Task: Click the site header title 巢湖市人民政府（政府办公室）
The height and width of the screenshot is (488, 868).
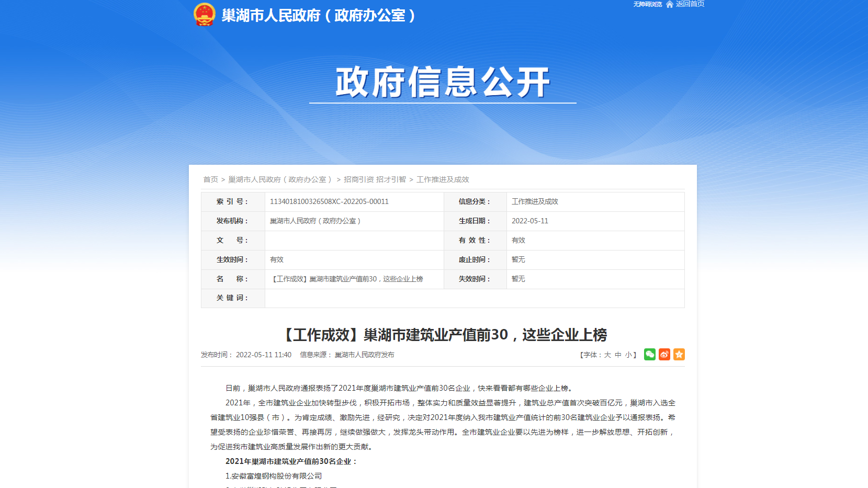Action: (317, 15)
